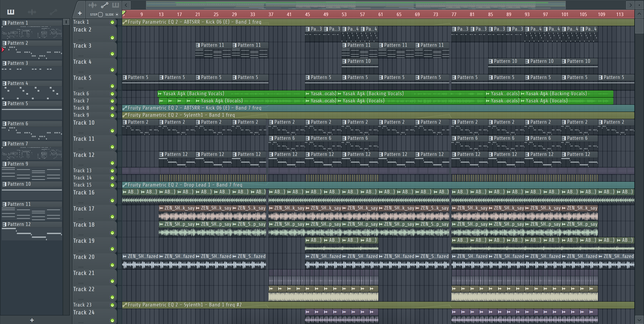
Task: Switch picker panel to the automation clips tab
Action: (53, 12)
